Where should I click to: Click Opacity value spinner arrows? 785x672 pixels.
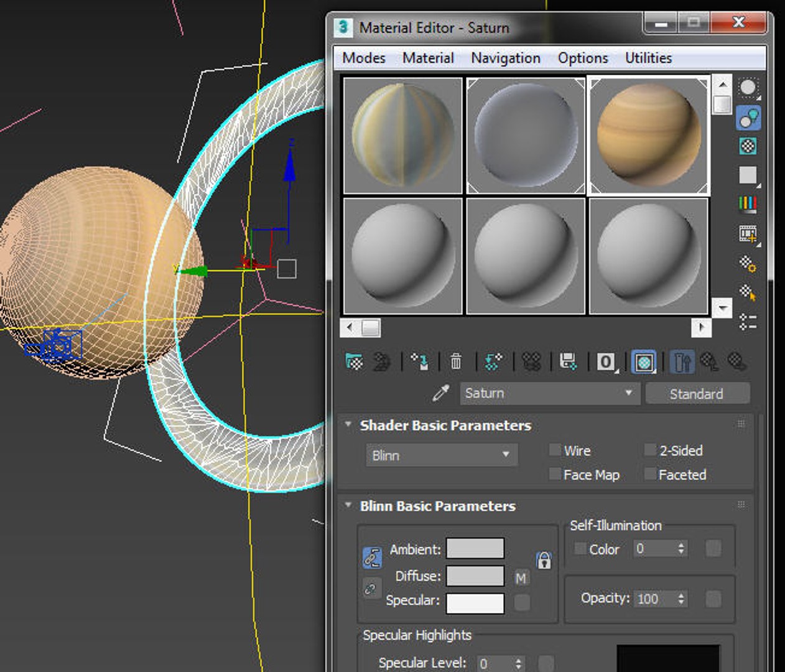point(681,599)
